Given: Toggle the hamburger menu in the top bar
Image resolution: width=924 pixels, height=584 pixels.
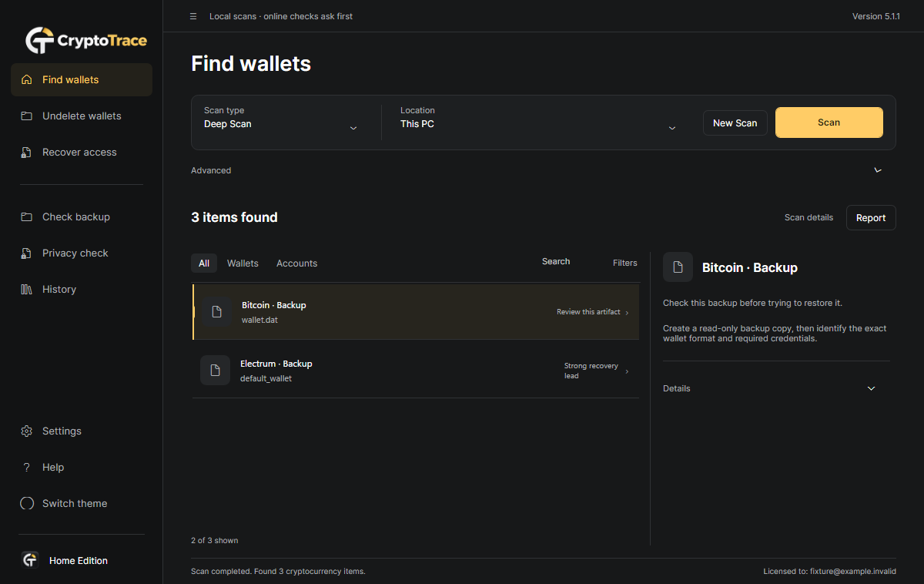Looking at the screenshot, I should [x=193, y=16].
